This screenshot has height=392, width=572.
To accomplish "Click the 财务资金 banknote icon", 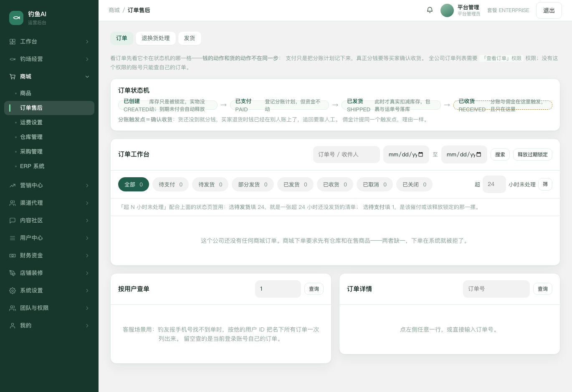I will click(x=13, y=256).
